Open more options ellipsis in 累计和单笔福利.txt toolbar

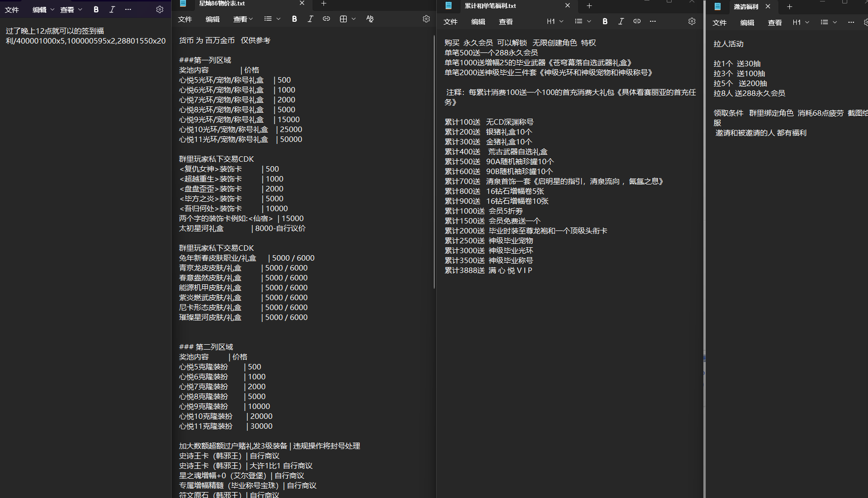[x=653, y=21]
